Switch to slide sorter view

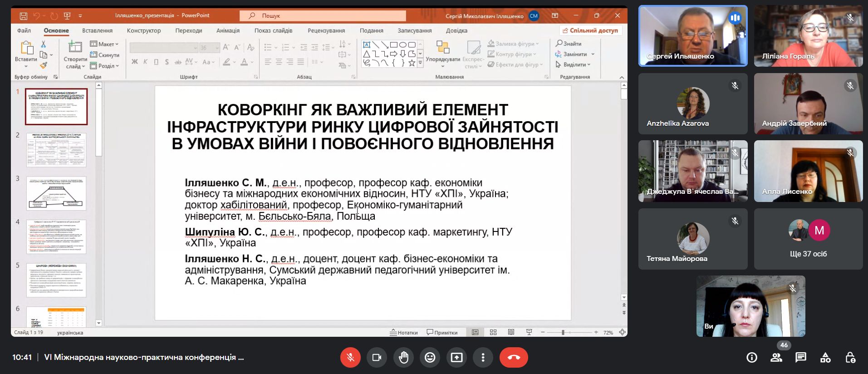coord(493,332)
